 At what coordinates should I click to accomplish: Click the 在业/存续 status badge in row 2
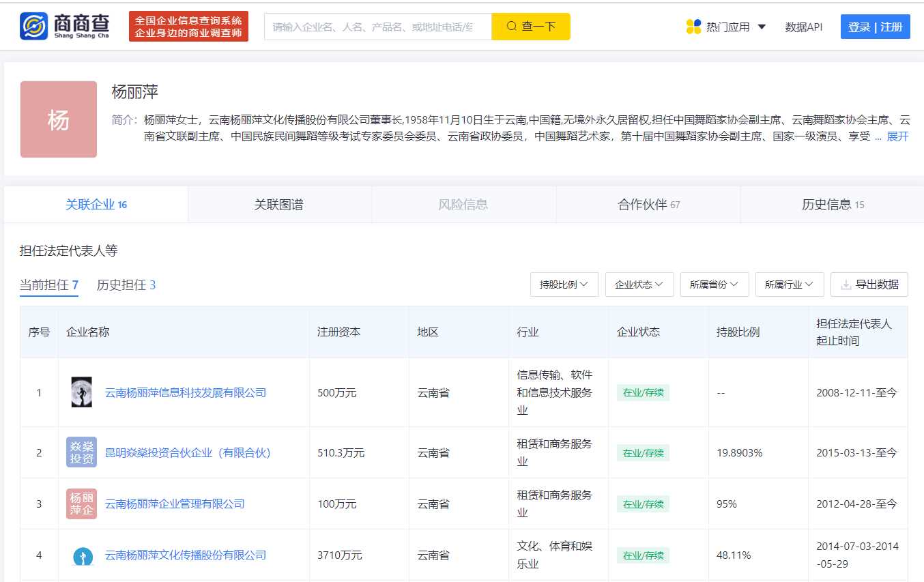coord(643,452)
